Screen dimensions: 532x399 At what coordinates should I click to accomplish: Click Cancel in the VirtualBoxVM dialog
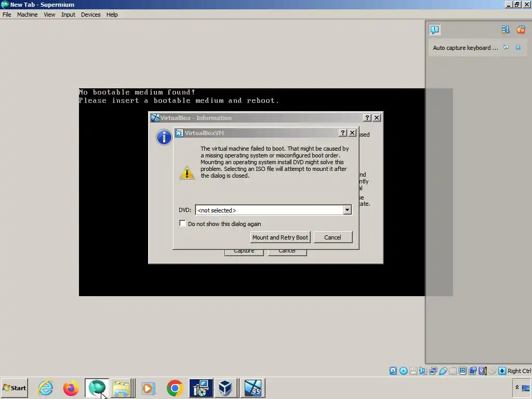(x=333, y=237)
